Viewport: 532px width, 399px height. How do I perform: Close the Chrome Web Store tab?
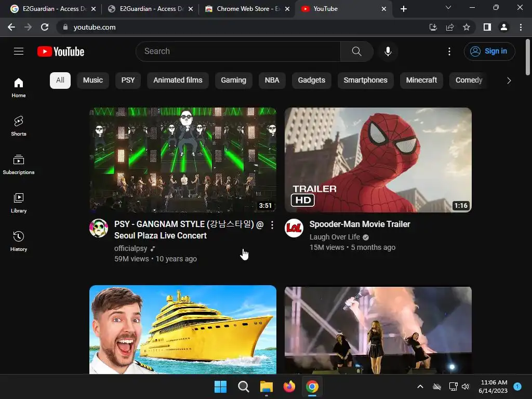click(287, 9)
